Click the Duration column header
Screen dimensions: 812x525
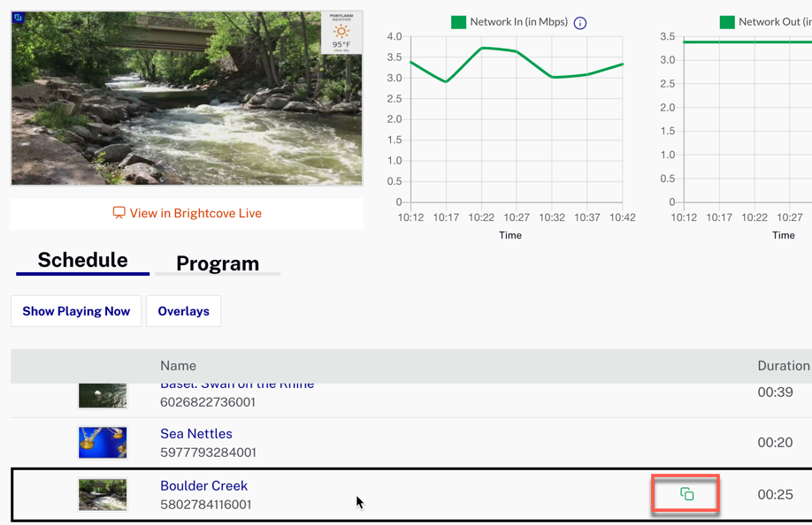click(784, 366)
